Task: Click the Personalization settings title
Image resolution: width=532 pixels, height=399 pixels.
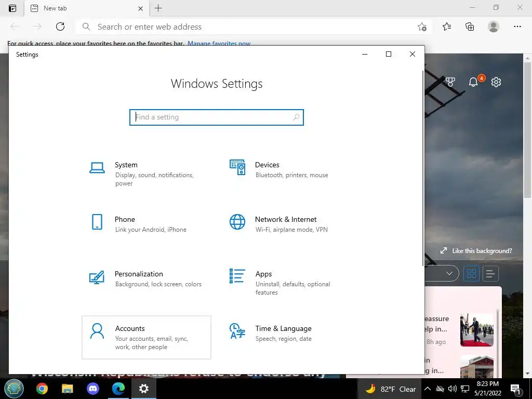Action: (x=139, y=274)
